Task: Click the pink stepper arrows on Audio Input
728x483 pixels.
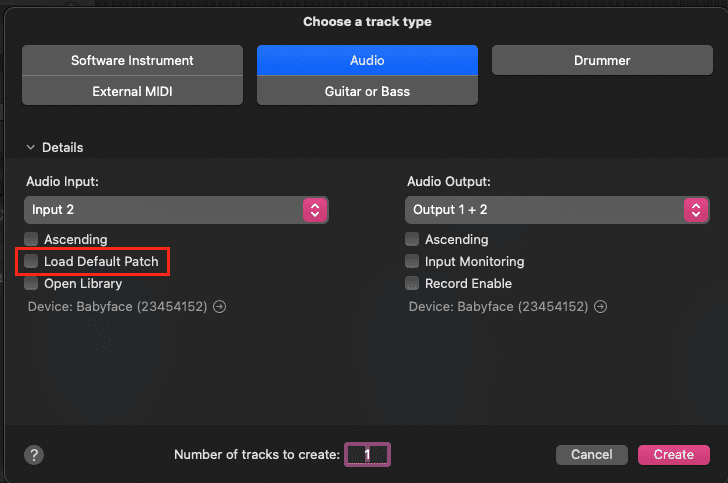Action: (x=315, y=210)
